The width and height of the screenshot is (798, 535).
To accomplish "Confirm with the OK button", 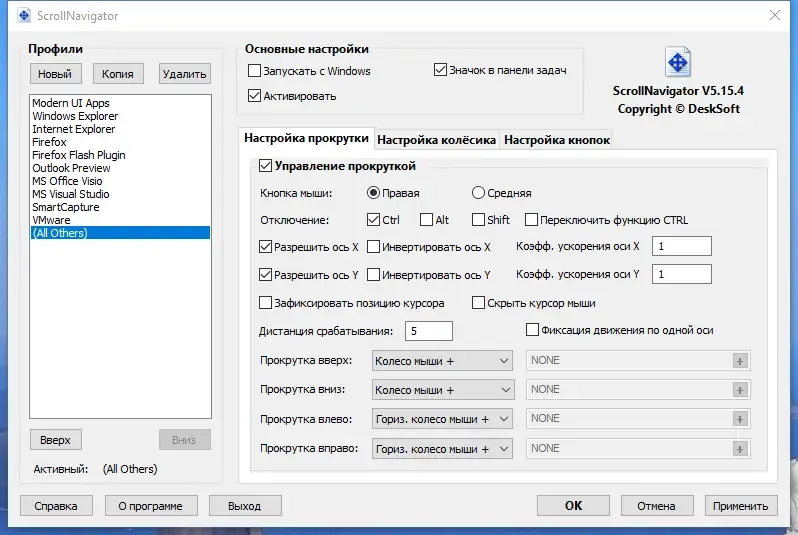I will click(573, 505).
